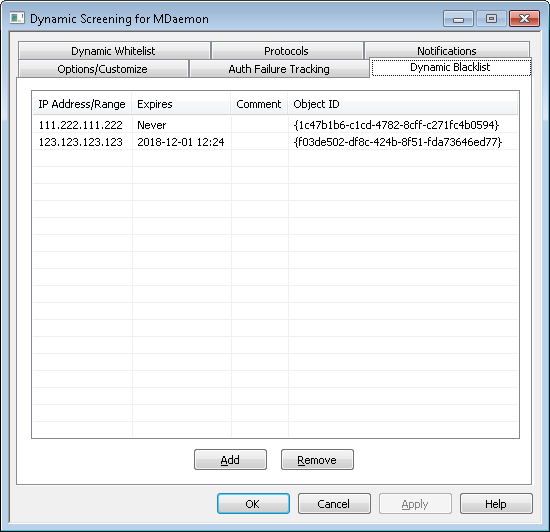Viewport: 550px width, 532px height.
Task: Select the 123.123.123.123 blacklist entry
Action: [275, 142]
